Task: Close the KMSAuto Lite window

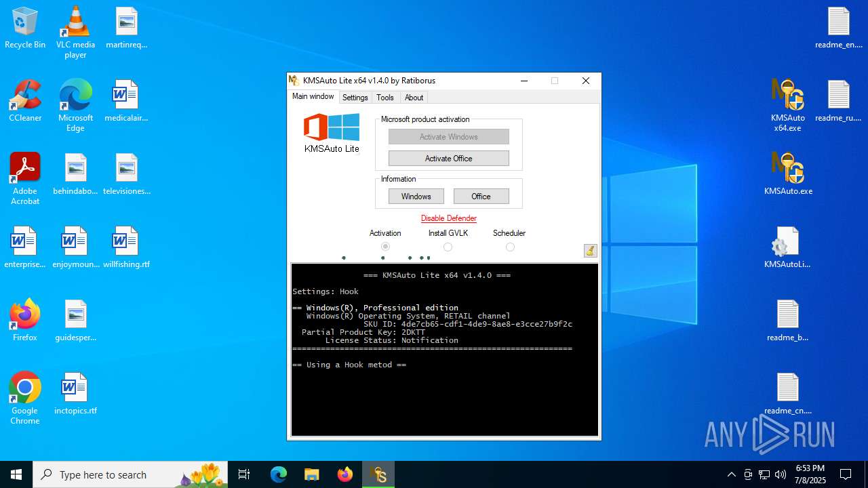Action: [x=586, y=81]
